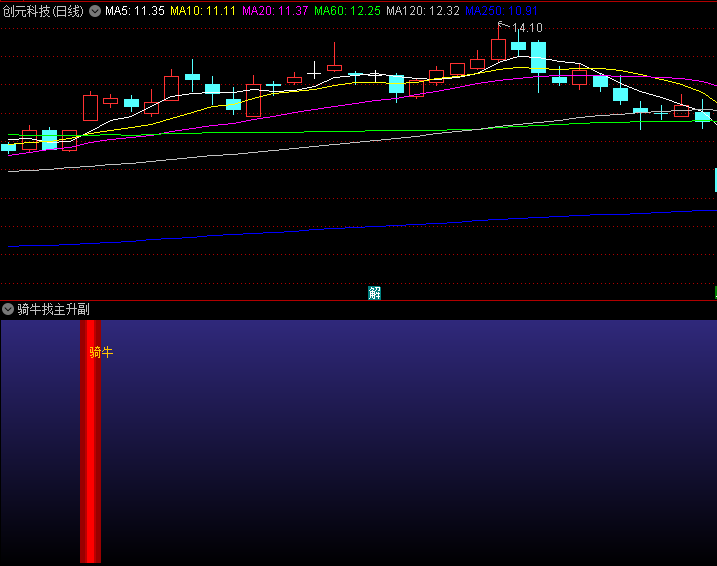The height and width of the screenshot is (566, 717).
Task: Select the MA120: 12.32 label
Action: (x=423, y=11)
